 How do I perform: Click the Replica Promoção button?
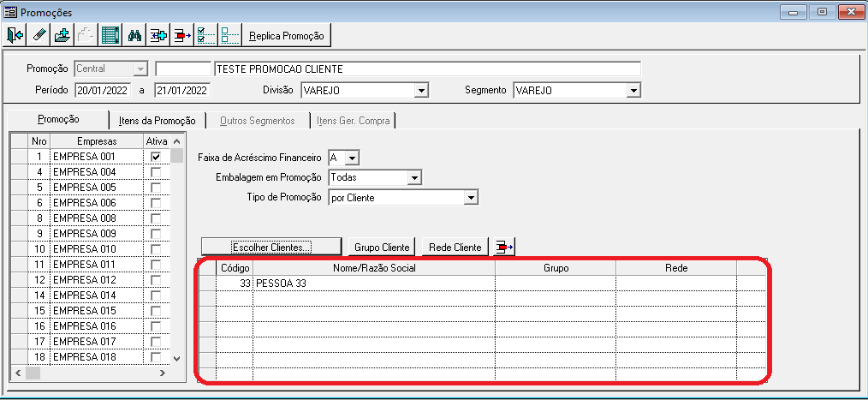(286, 35)
